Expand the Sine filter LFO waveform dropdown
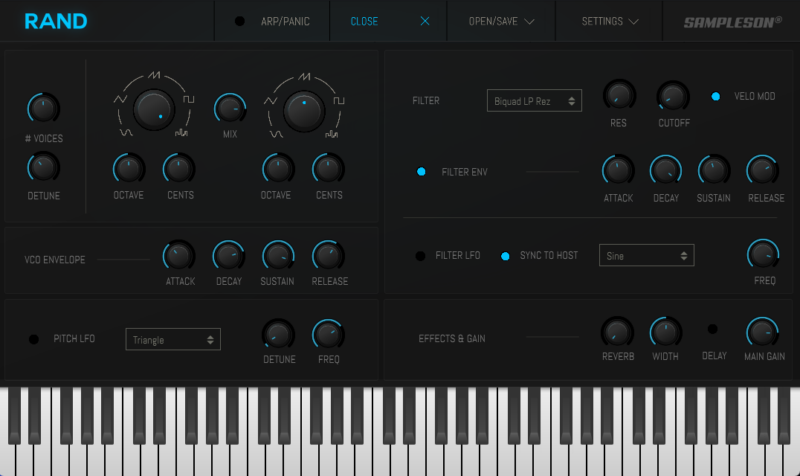The image size is (800, 476). coord(646,256)
